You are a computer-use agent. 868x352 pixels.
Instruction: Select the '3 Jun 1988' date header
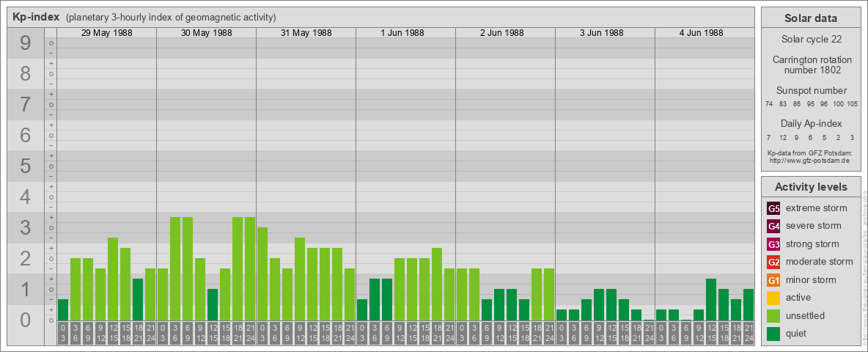[x=602, y=33]
